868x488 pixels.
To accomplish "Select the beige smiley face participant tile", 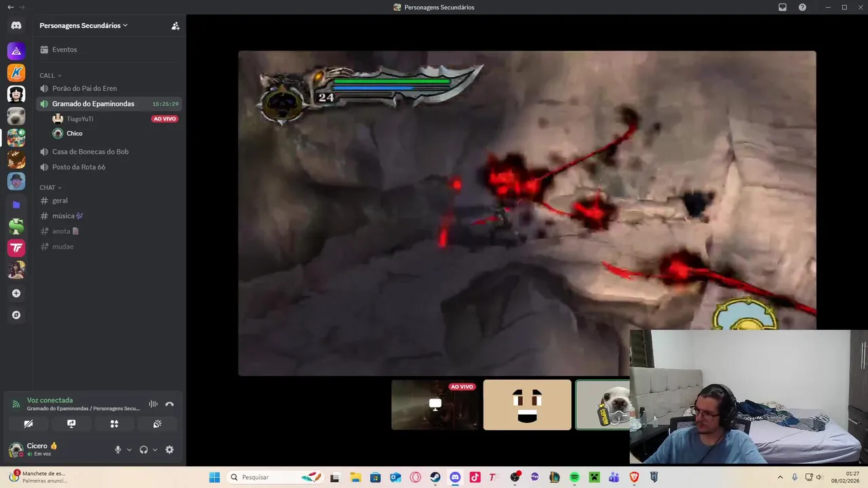I will coord(528,405).
